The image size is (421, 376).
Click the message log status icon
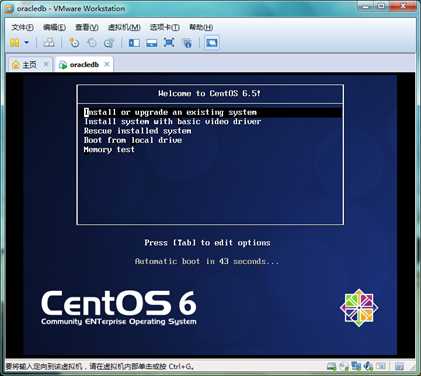[399, 367]
